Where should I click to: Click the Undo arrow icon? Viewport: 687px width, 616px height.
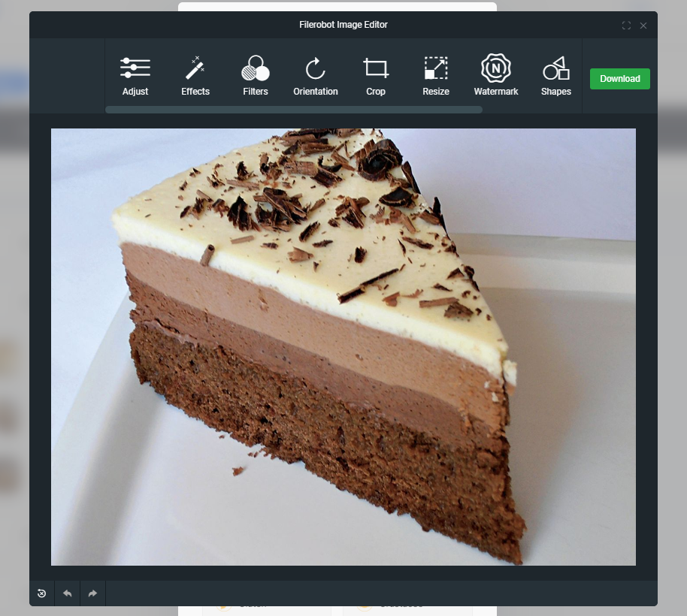67,593
